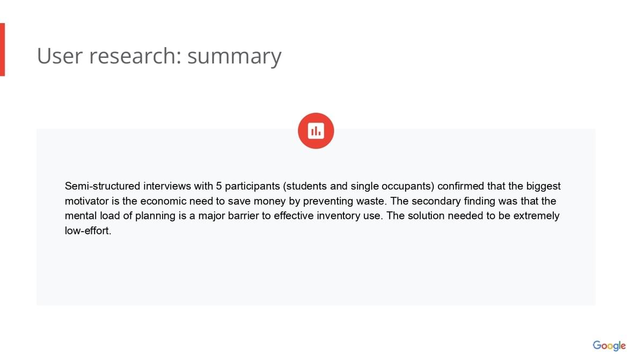Click the empty gray area below the paragraph
The height and width of the screenshot is (362, 644).
316,274
